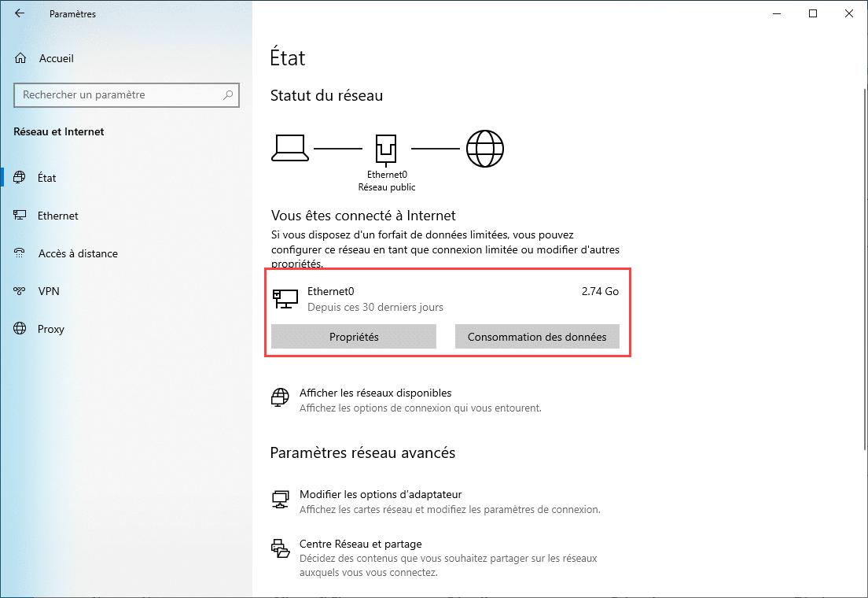Image resolution: width=868 pixels, height=598 pixels.
Task: Open the Ethernet page in sidebar
Action: [127, 216]
